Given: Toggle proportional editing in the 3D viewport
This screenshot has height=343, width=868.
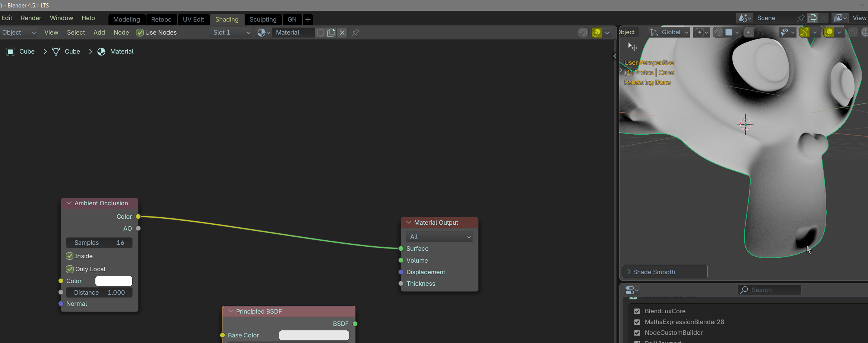Looking at the screenshot, I should coord(748,32).
